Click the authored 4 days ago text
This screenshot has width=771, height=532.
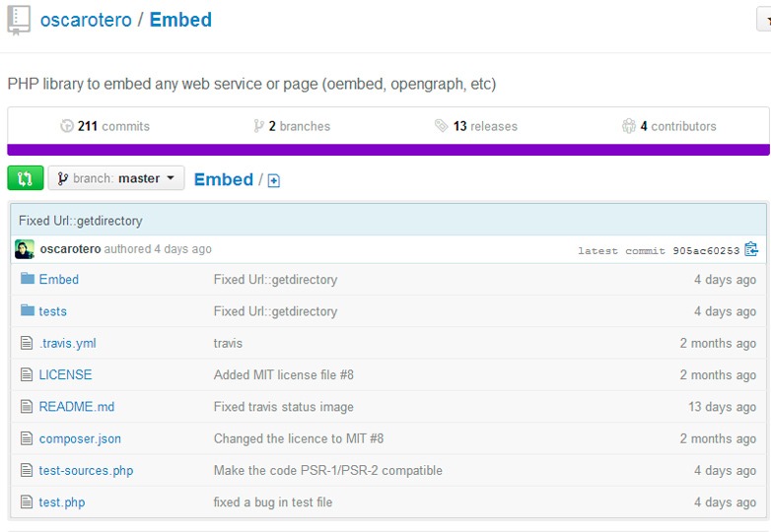point(158,249)
